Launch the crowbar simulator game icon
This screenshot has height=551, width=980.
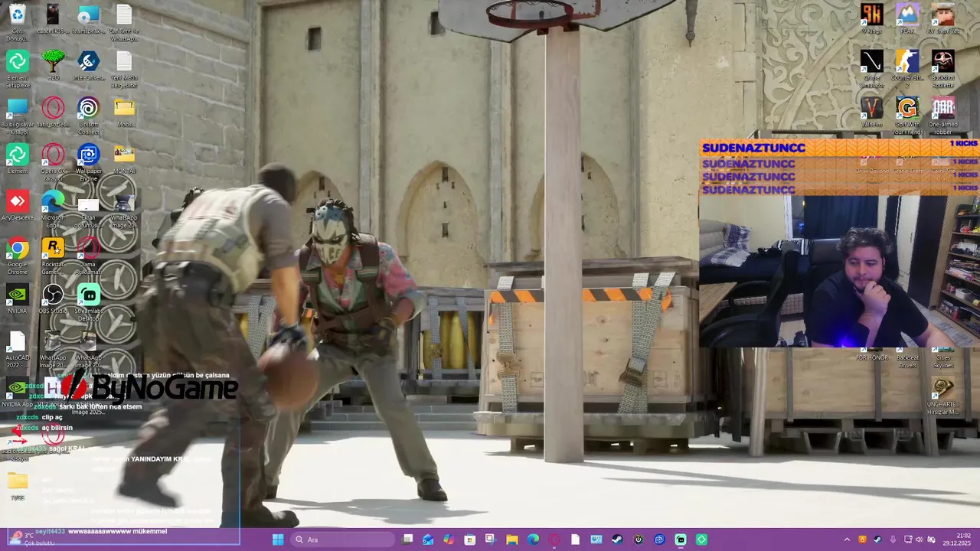click(871, 68)
